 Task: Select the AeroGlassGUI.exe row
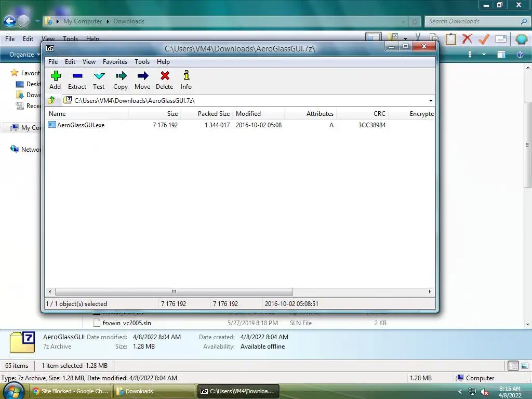[240, 125]
